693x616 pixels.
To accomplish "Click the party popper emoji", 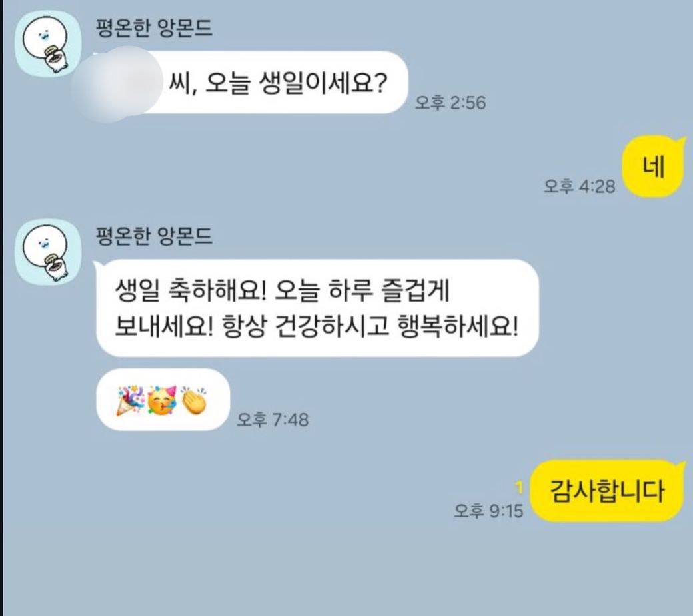I will (x=131, y=400).
